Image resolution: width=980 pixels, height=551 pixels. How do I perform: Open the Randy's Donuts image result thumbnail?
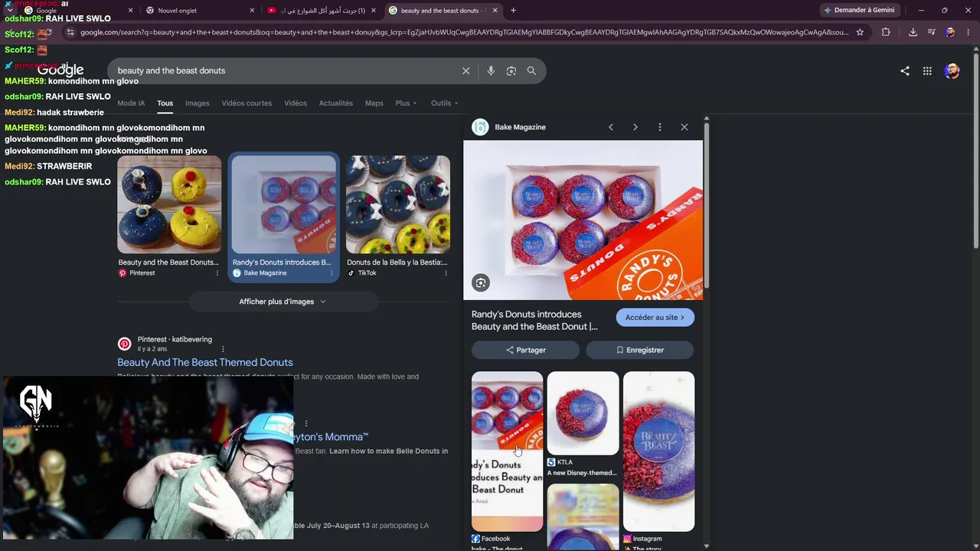click(x=283, y=204)
